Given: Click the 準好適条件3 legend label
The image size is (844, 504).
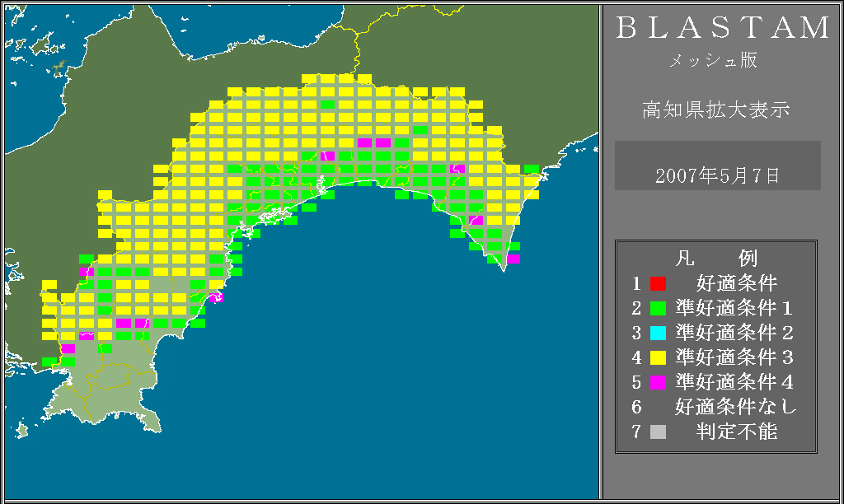Looking at the screenshot, I should point(734,357).
